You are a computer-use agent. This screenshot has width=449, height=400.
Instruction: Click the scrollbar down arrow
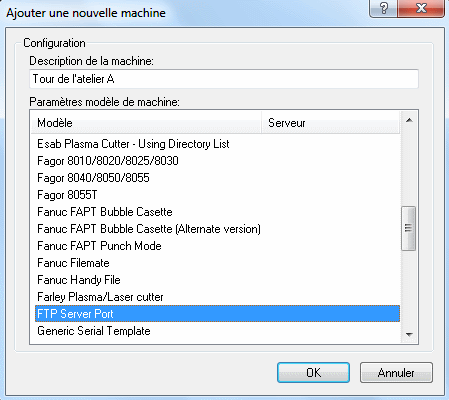tap(409, 334)
